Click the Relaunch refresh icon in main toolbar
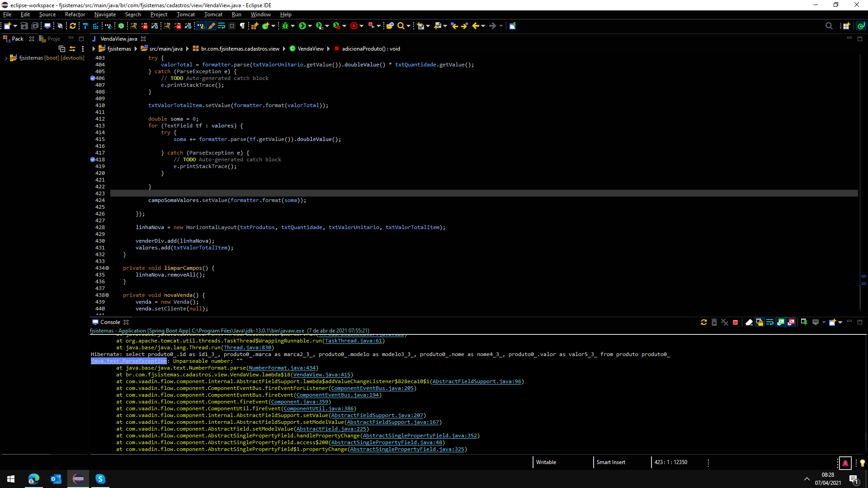Image resolution: width=868 pixels, height=488 pixels. [x=72, y=26]
